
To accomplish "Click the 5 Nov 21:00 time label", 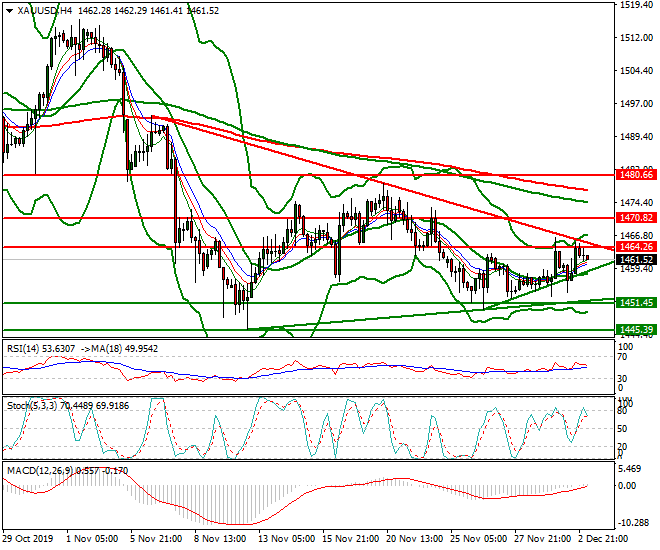I will [x=157, y=539].
